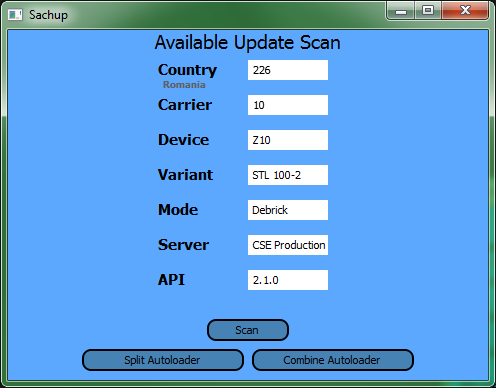Click the API label
The image size is (496, 388).
171,280
